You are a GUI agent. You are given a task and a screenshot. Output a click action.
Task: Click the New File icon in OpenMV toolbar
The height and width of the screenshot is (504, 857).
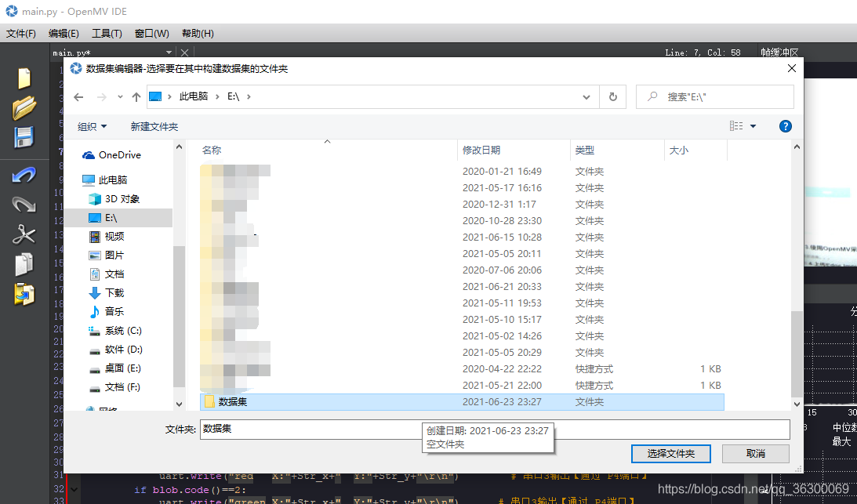[24, 78]
